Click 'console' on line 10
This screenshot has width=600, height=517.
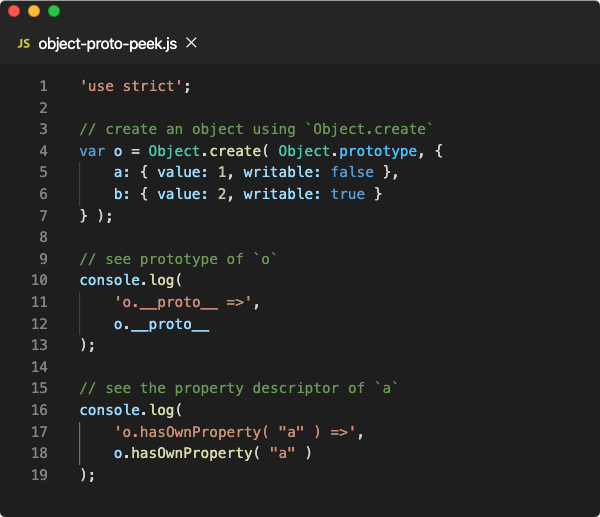click(110, 281)
